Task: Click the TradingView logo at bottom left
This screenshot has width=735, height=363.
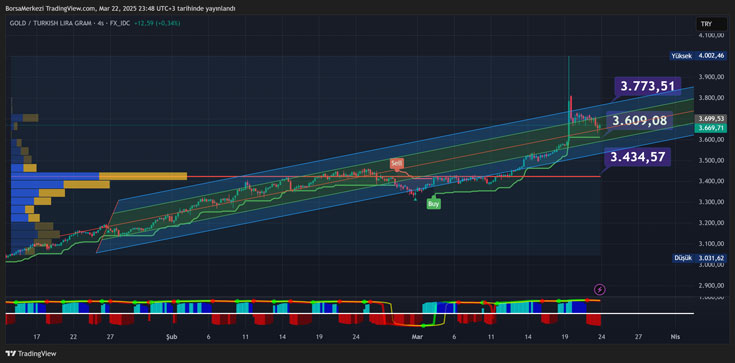Action: click(x=30, y=354)
